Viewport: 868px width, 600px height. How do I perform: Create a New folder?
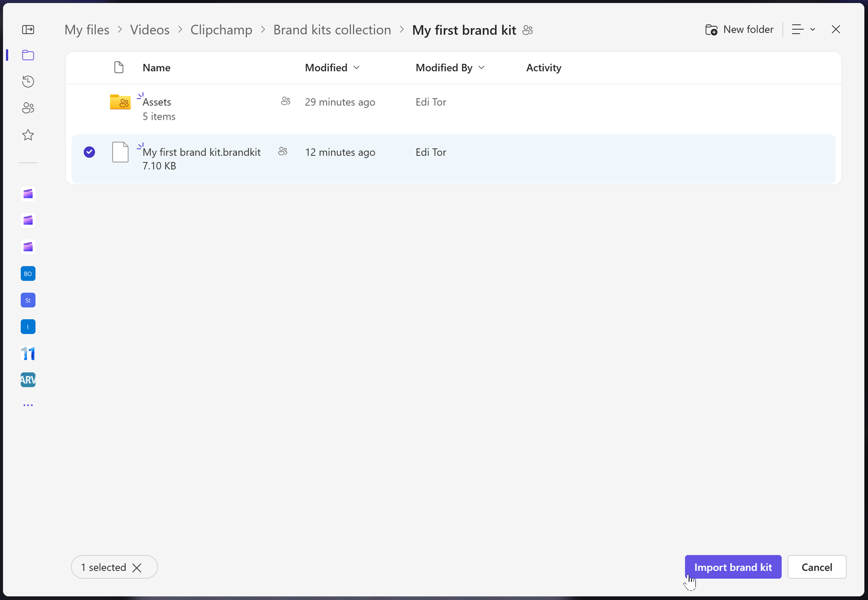tap(739, 29)
